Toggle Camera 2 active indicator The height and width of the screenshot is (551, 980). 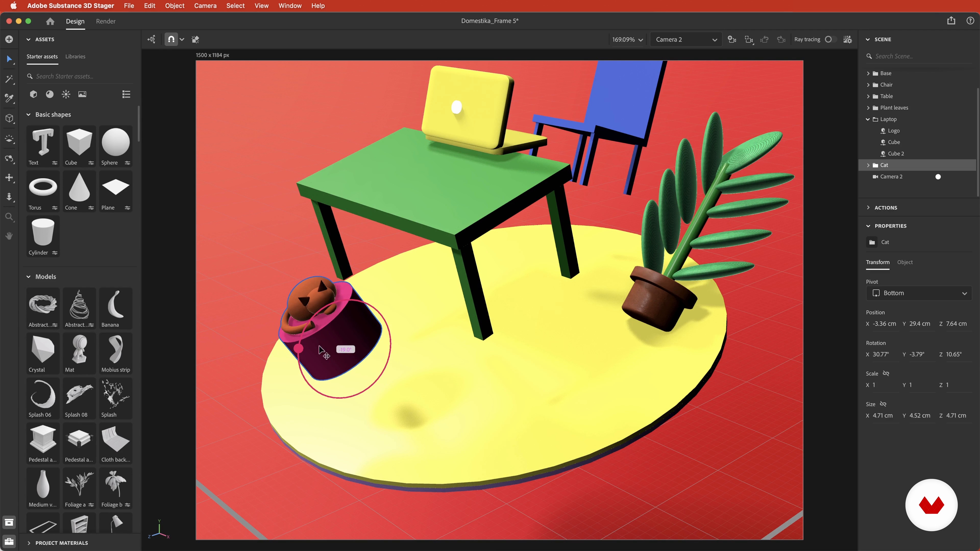[938, 177]
